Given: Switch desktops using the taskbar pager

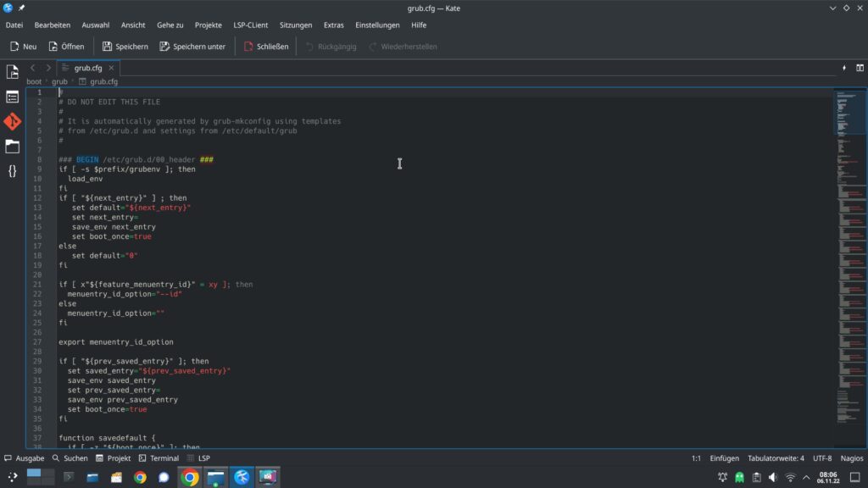Looking at the screenshot, I should [41, 477].
